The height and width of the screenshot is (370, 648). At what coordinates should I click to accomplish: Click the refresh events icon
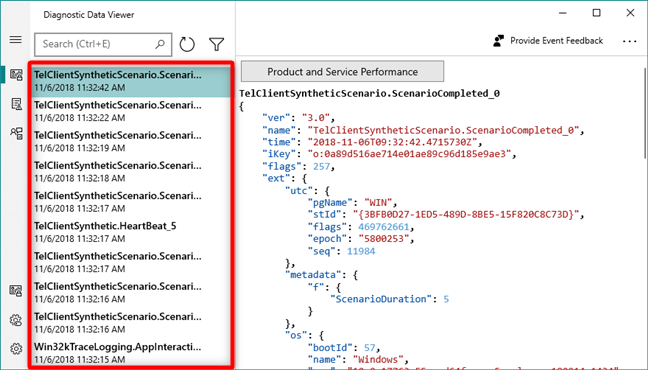[187, 44]
